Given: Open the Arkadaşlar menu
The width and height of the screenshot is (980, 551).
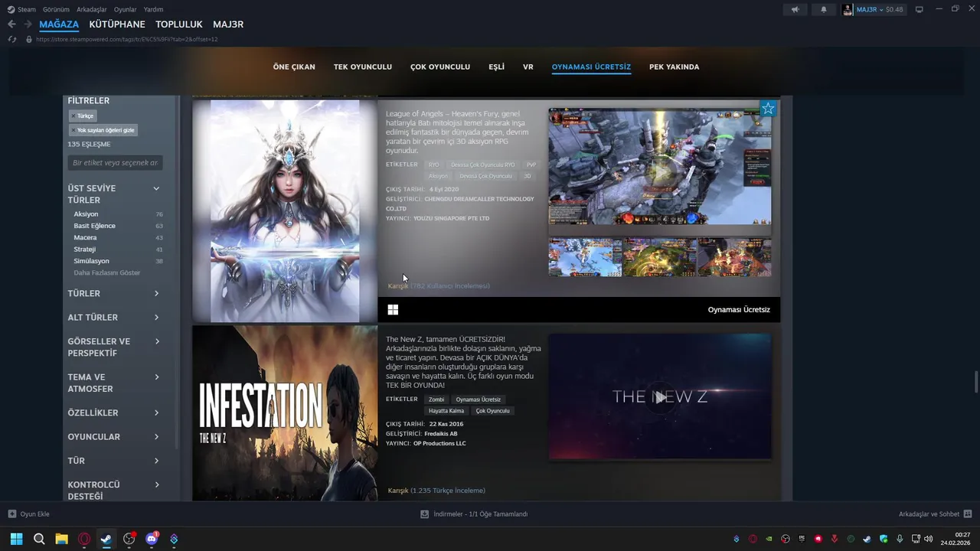Looking at the screenshot, I should [x=92, y=9].
